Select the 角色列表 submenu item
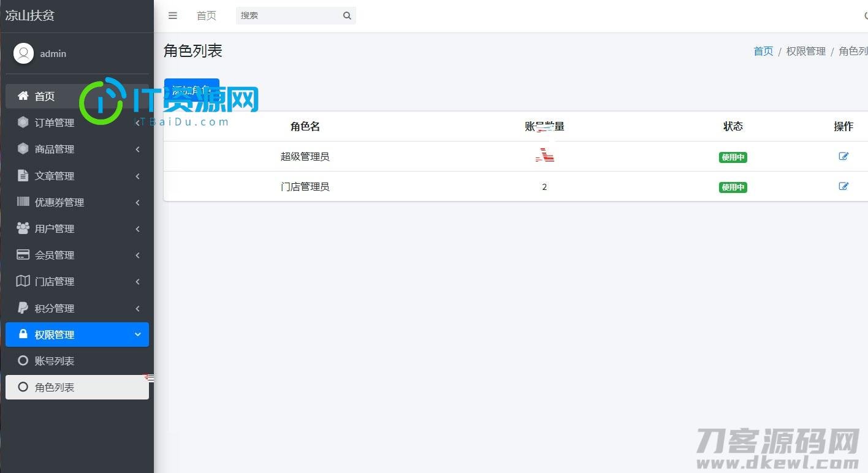868x473 pixels. [77, 387]
